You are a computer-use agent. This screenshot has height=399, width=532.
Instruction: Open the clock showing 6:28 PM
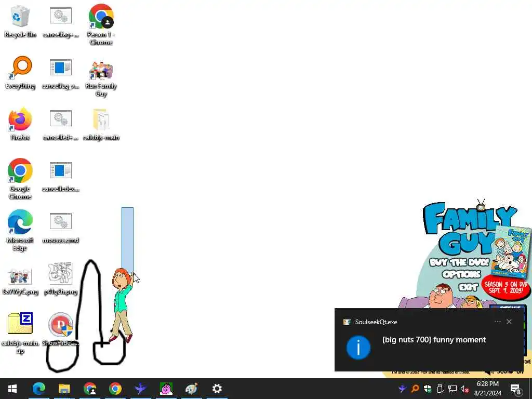pos(487,389)
